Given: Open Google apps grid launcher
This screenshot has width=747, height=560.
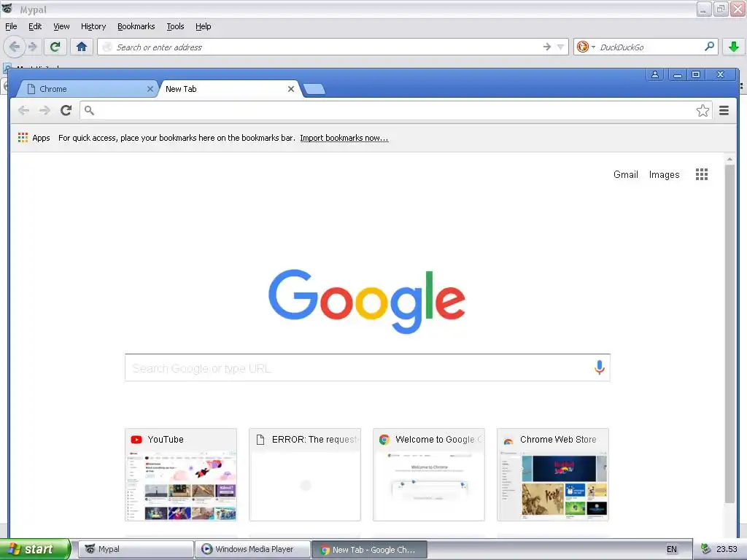Looking at the screenshot, I should tap(701, 174).
